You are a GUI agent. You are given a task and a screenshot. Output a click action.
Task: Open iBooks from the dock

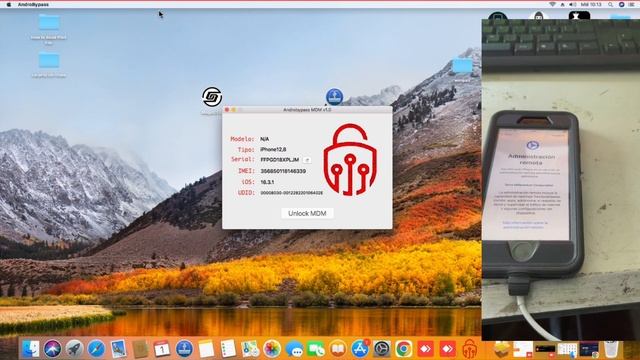(x=338, y=349)
